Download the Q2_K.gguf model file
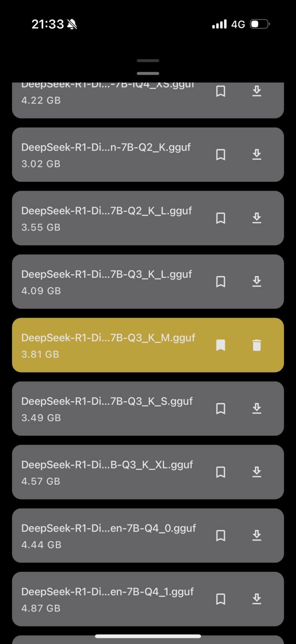The image size is (296, 644). pos(257,155)
